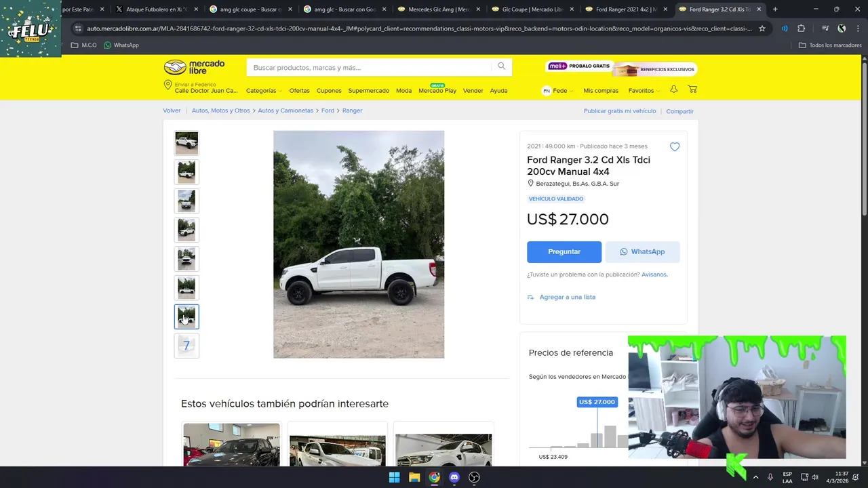Viewport: 868px width, 488px height.
Task: Open the M.C.O bookmark folder
Action: (x=84, y=45)
